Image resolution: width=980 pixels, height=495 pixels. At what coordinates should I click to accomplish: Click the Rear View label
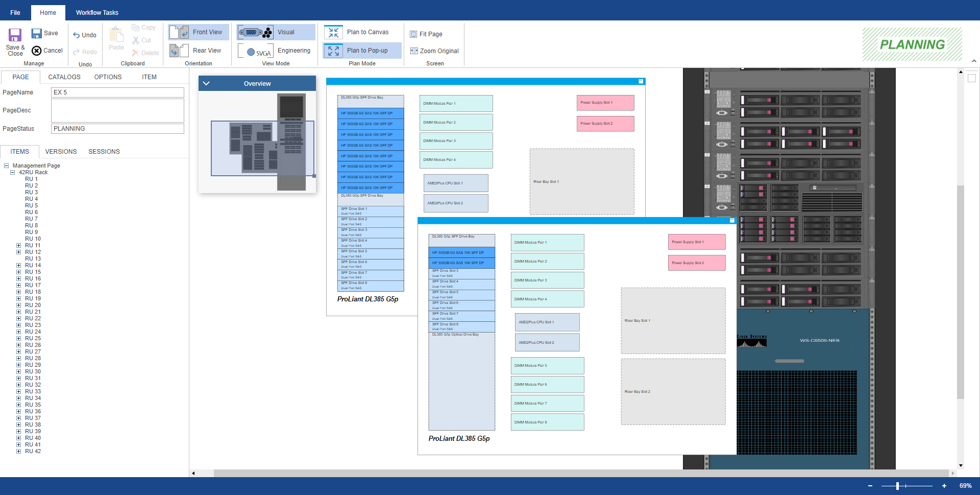click(x=207, y=51)
